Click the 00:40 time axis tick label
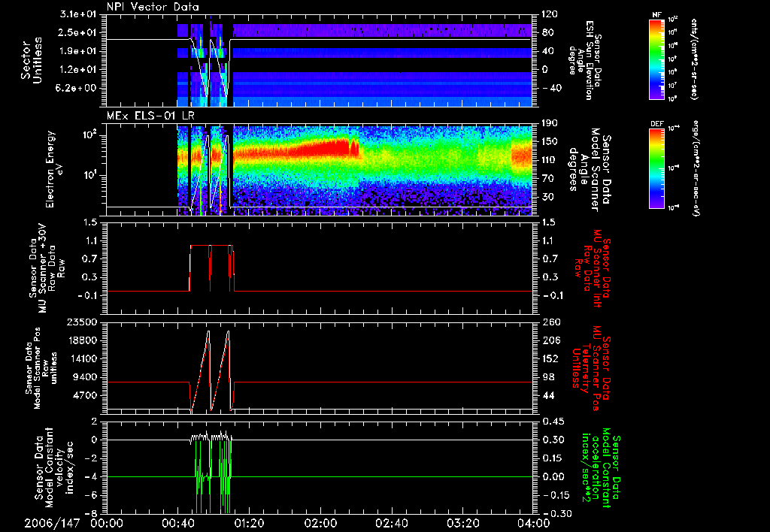This screenshot has width=770, height=532. click(177, 523)
